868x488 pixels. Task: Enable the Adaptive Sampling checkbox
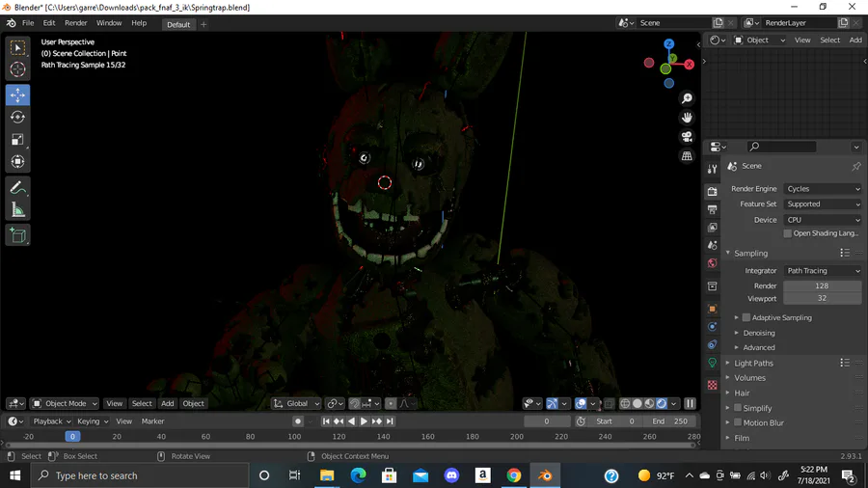pos(746,317)
